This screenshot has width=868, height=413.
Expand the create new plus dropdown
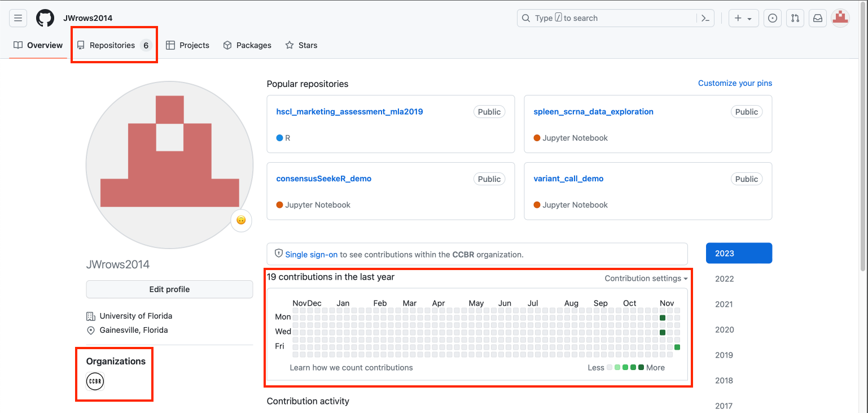tap(743, 18)
